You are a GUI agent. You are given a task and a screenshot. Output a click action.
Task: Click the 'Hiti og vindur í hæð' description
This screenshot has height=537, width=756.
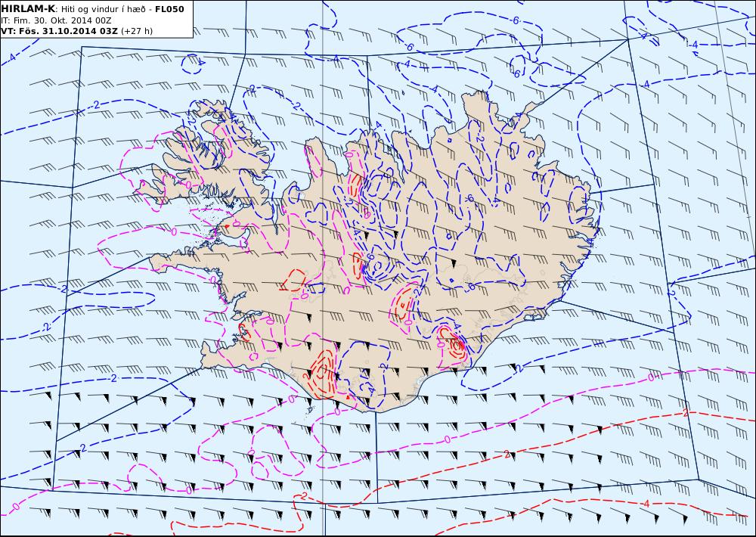click(x=103, y=9)
